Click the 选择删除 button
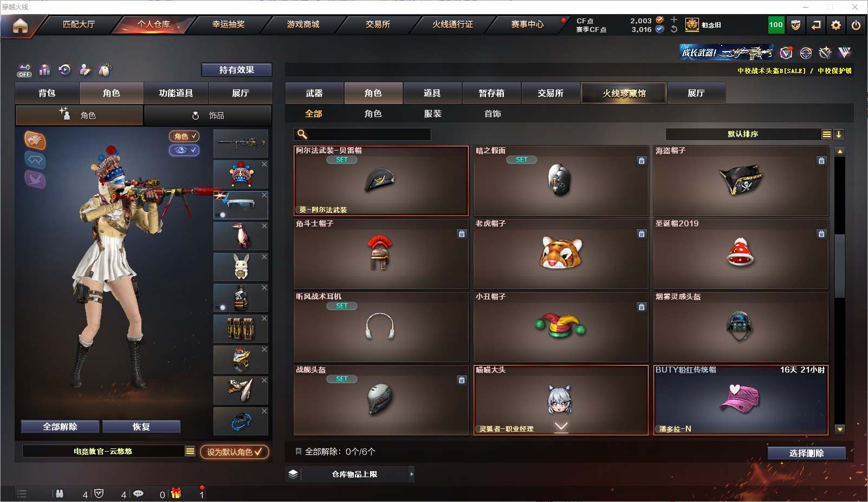This screenshot has width=868, height=502. pos(807,453)
